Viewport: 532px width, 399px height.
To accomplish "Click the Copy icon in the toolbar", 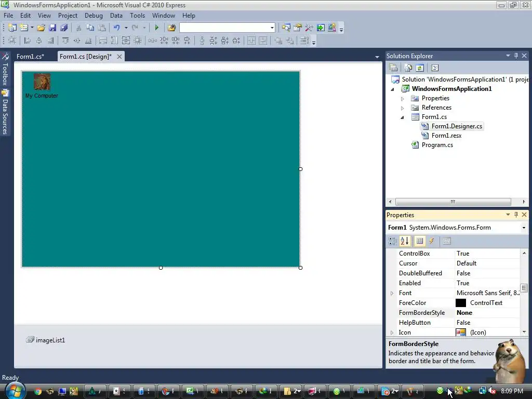I will [90, 28].
